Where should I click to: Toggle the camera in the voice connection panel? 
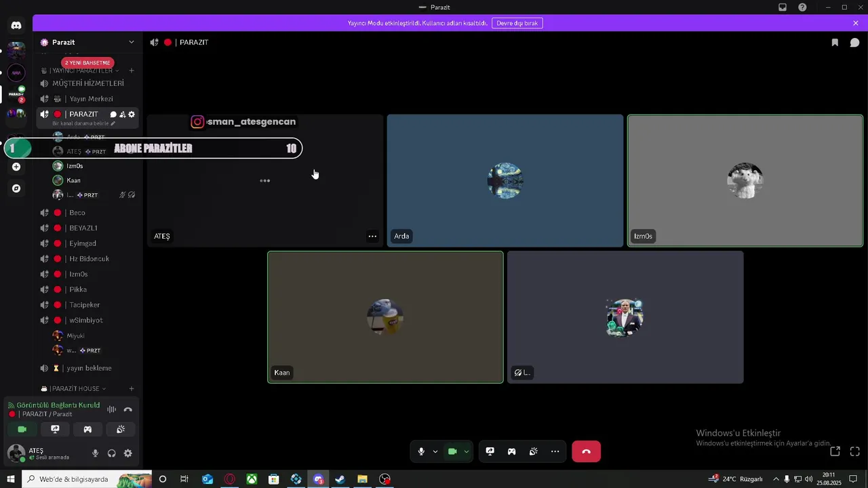pyautogui.click(x=22, y=429)
